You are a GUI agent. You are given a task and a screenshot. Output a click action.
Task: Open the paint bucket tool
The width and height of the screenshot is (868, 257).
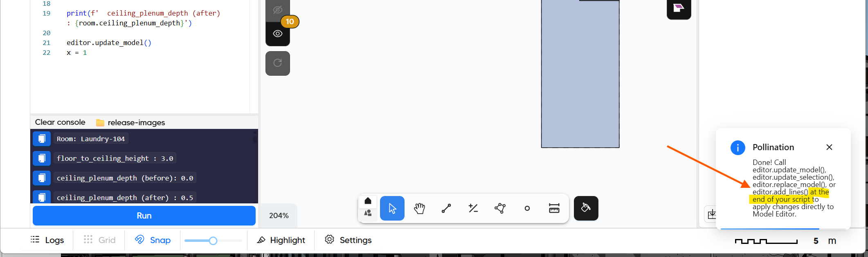[586, 208]
